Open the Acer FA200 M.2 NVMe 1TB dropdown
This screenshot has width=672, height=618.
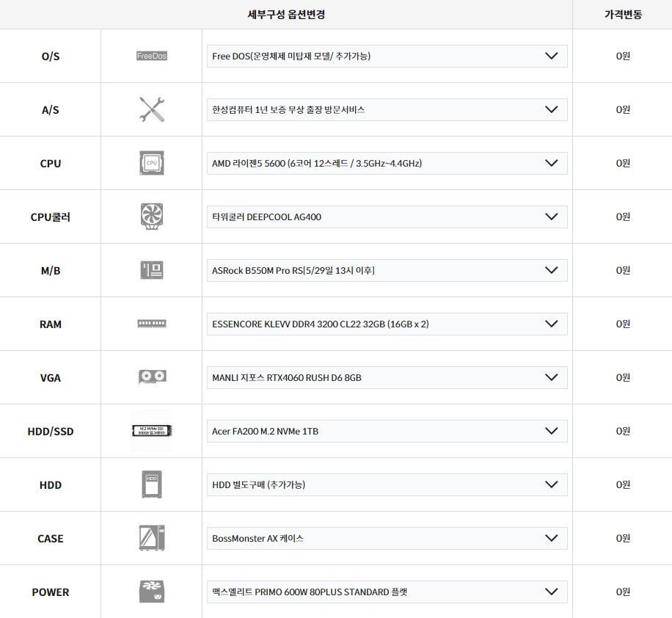pyautogui.click(x=387, y=432)
